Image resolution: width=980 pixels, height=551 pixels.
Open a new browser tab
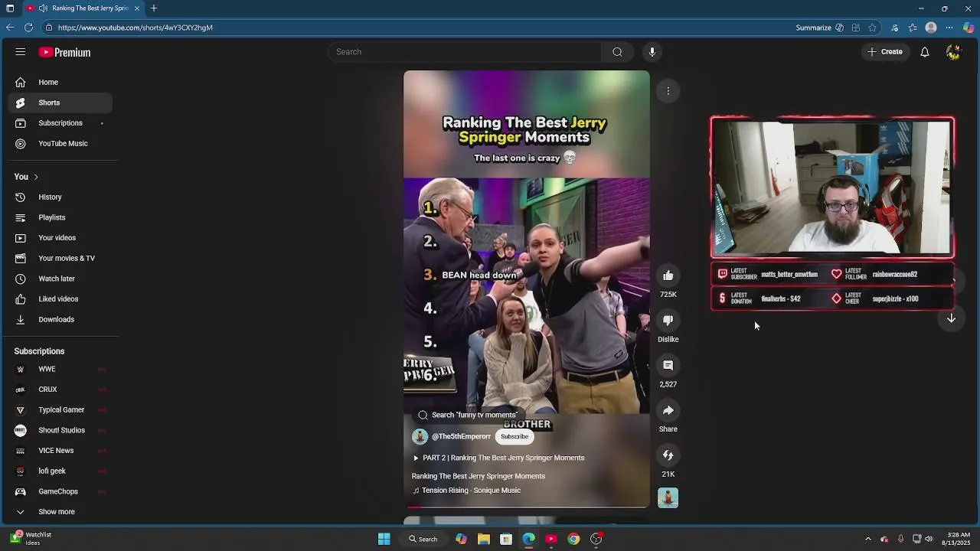(x=154, y=8)
